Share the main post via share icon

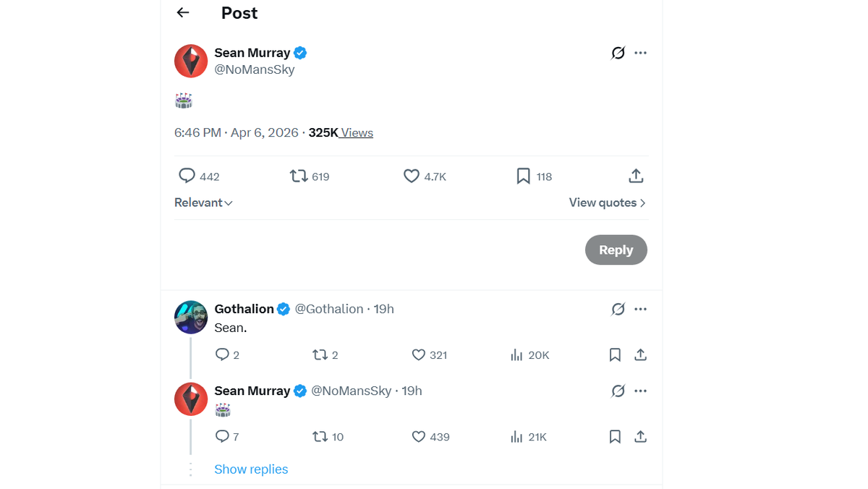tap(636, 176)
